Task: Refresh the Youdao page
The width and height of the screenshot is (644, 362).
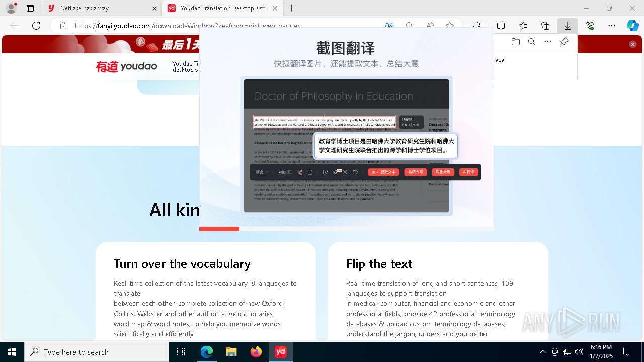Action: pyautogui.click(x=36, y=26)
